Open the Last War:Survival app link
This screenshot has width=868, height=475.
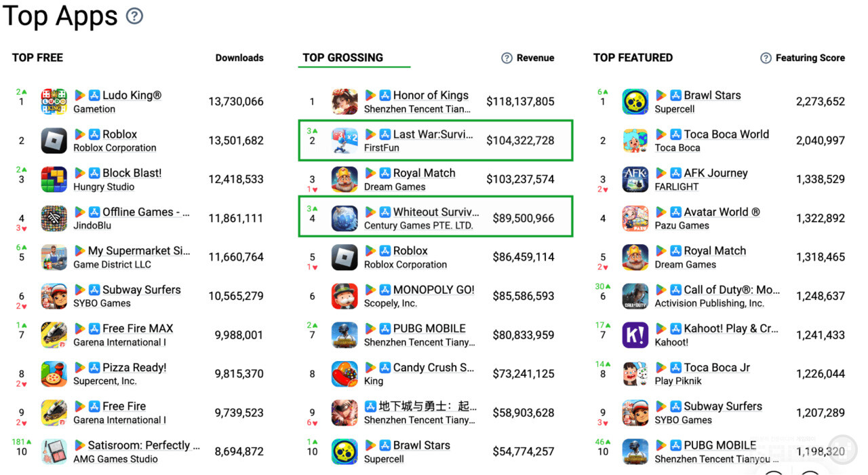[x=433, y=134]
